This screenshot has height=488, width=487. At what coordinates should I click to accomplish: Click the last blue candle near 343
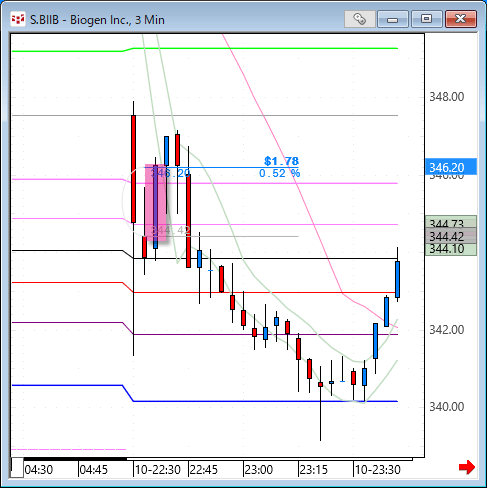397,279
